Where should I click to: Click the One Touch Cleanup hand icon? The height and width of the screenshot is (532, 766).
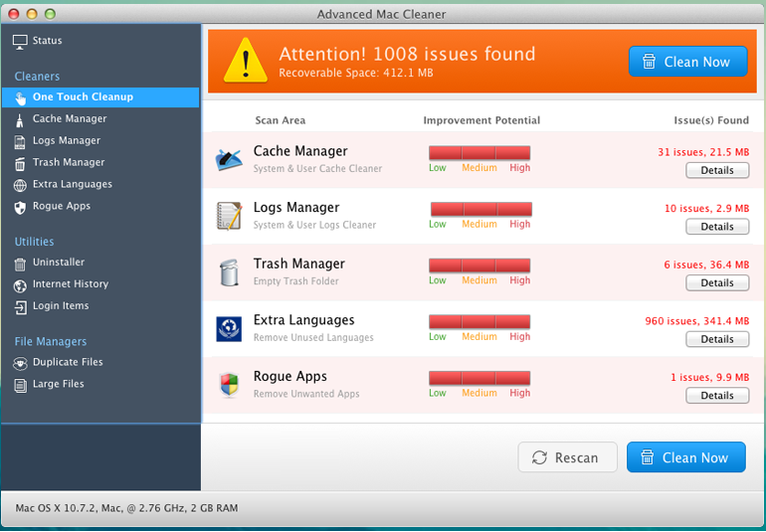pos(20,98)
